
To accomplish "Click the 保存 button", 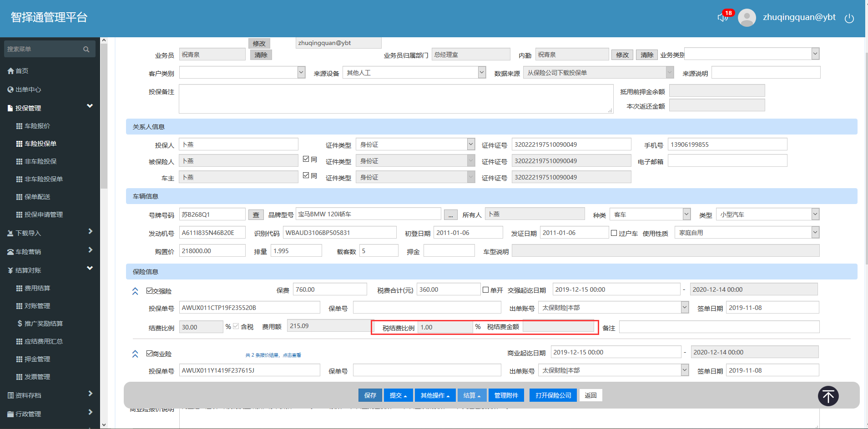I will click(370, 395).
